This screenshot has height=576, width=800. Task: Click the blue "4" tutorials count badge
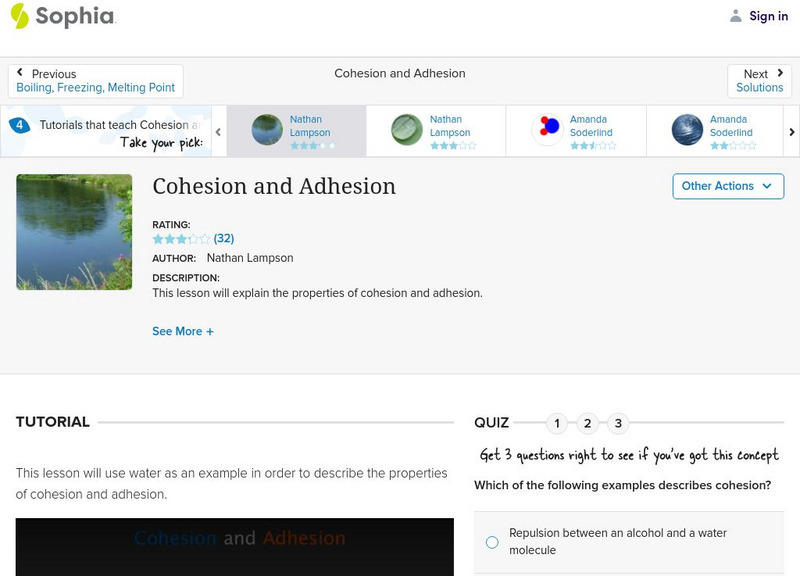(x=18, y=123)
